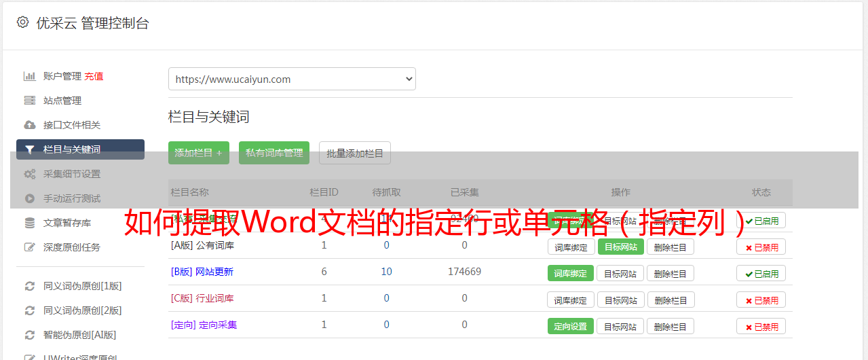Click the 操作 column header
Image resolution: width=868 pixels, height=360 pixels.
pos(621,192)
